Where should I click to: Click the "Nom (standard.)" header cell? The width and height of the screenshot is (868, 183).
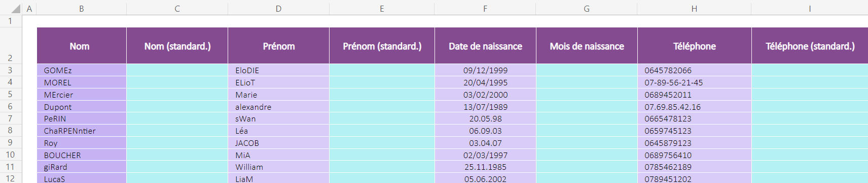[x=177, y=46]
